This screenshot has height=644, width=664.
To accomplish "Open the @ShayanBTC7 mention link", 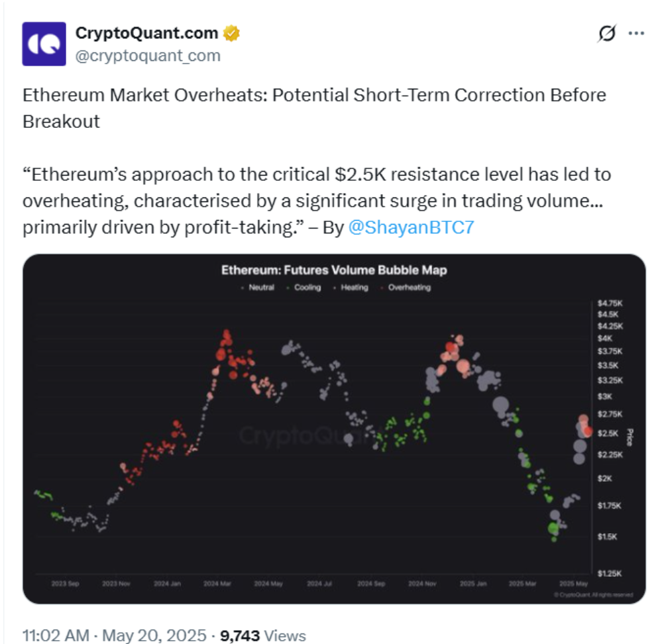I will (x=411, y=227).
